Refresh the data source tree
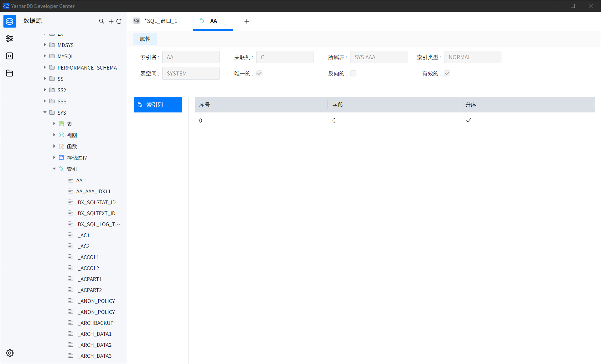 click(119, 21)
